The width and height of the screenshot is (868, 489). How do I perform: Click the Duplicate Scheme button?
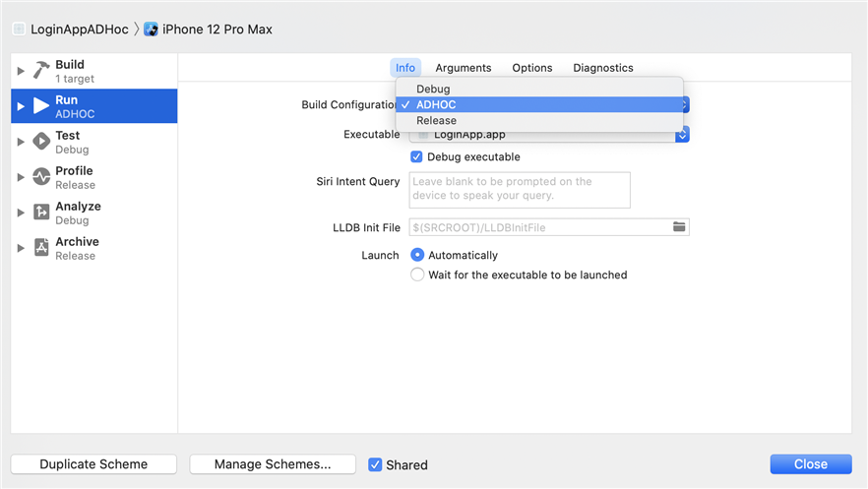coord(93,464)
